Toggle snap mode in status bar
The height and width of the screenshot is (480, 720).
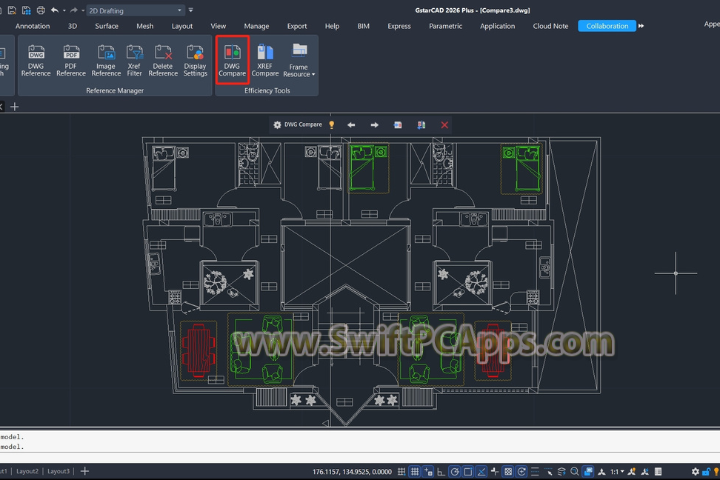[x=401, y=472]
